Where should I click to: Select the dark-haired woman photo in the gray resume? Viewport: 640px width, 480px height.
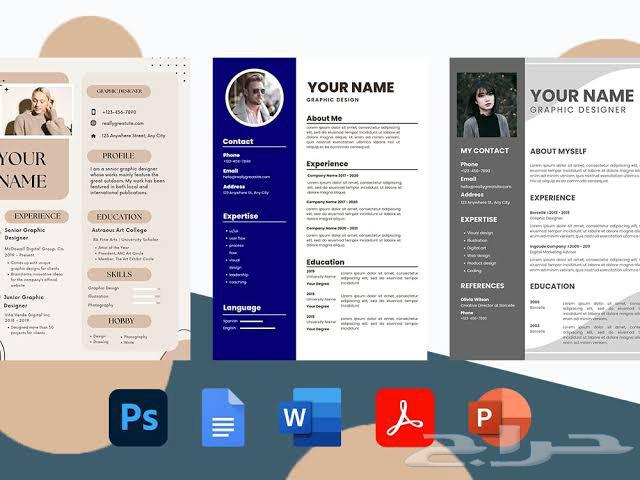(x=487, y=105)
